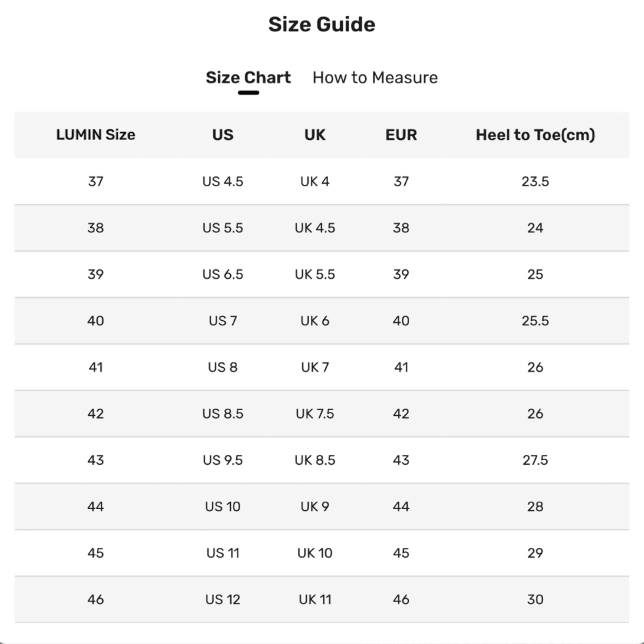Click the US 8 size cell

tap(223, 367)
